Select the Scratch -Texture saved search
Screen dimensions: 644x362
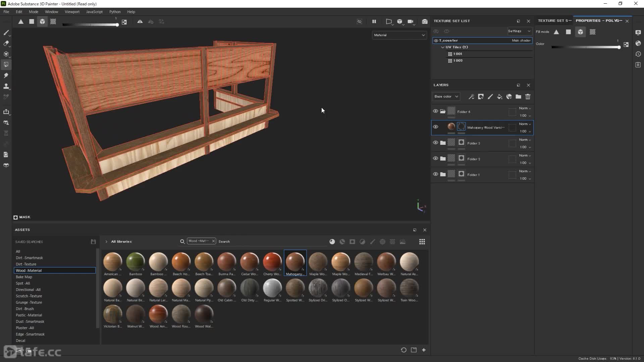[29, 296]
